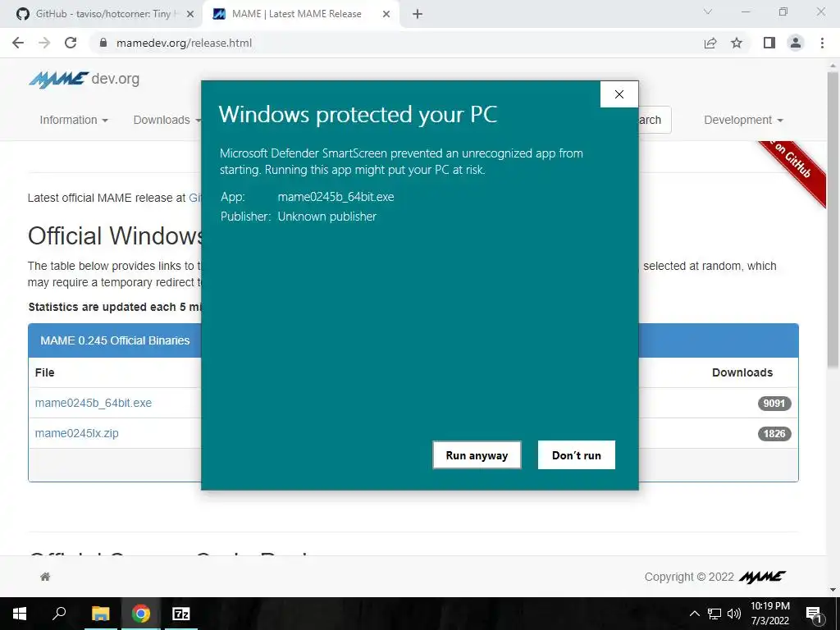Click the 9091 downloads badge
This screenshot has height=630, width=840.
[774, 404]
